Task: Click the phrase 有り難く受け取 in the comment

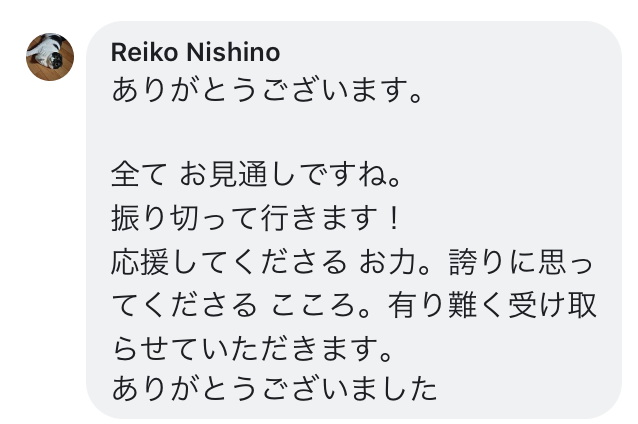Action: (494, 303)
